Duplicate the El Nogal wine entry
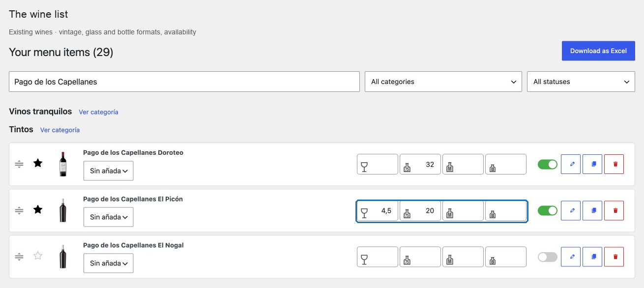 592,257
